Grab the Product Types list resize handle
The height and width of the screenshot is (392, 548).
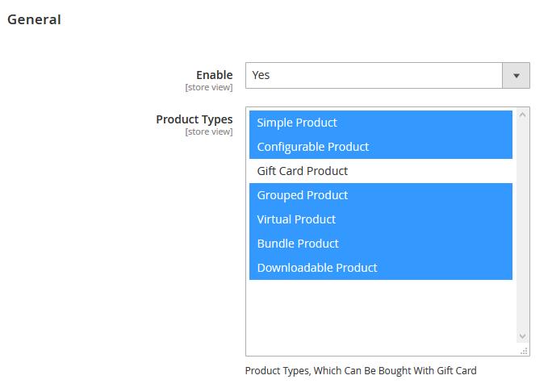(525, 351)
